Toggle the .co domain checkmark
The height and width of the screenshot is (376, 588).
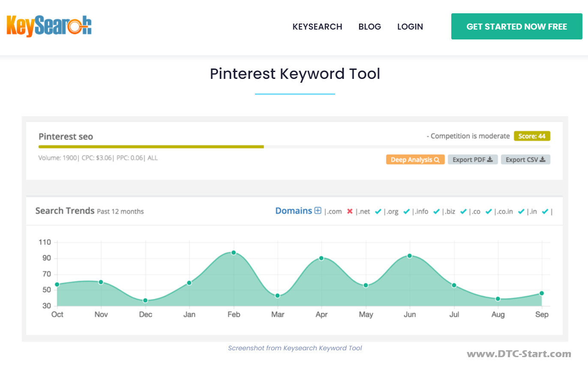click(x=489, y=211)
